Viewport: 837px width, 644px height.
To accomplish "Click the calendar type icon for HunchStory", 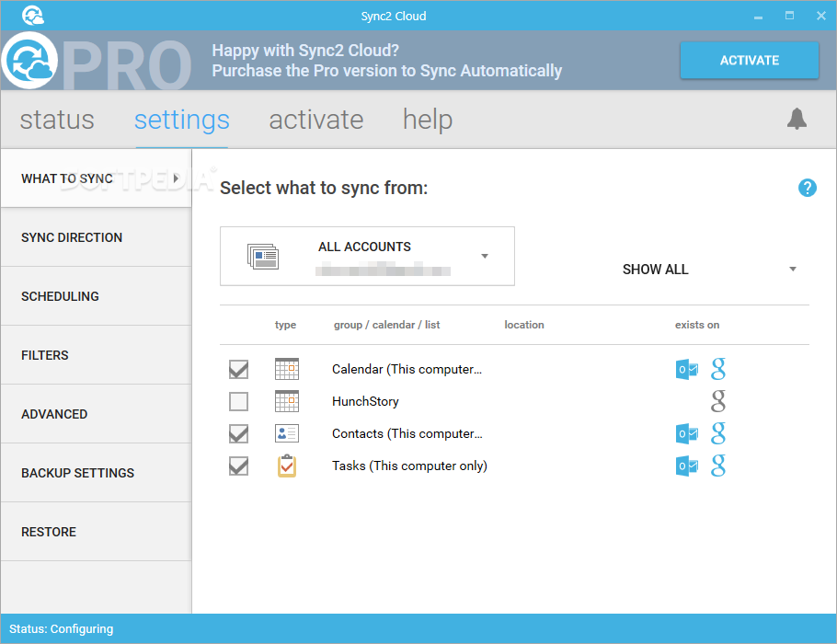I will 287,401.
